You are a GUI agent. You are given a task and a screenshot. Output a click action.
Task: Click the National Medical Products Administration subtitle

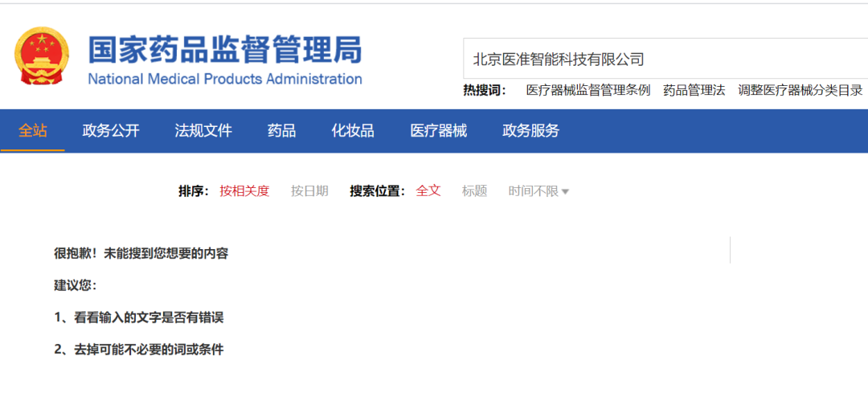(x=225, y=79)
